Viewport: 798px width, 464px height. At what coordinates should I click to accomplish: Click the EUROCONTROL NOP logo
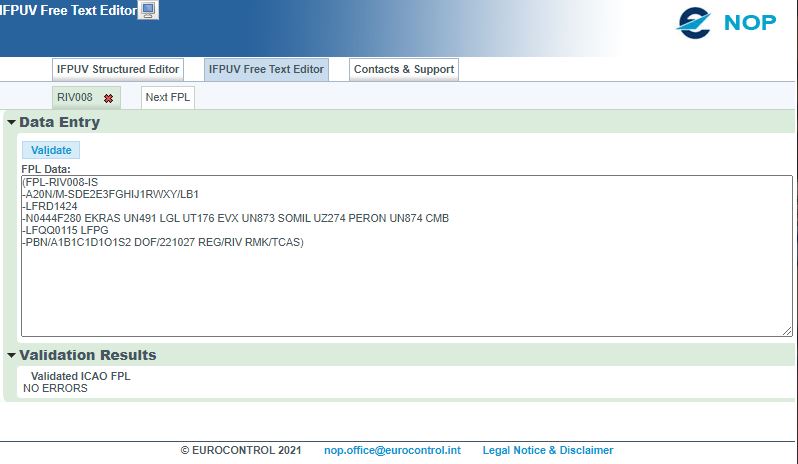[726, 22]
